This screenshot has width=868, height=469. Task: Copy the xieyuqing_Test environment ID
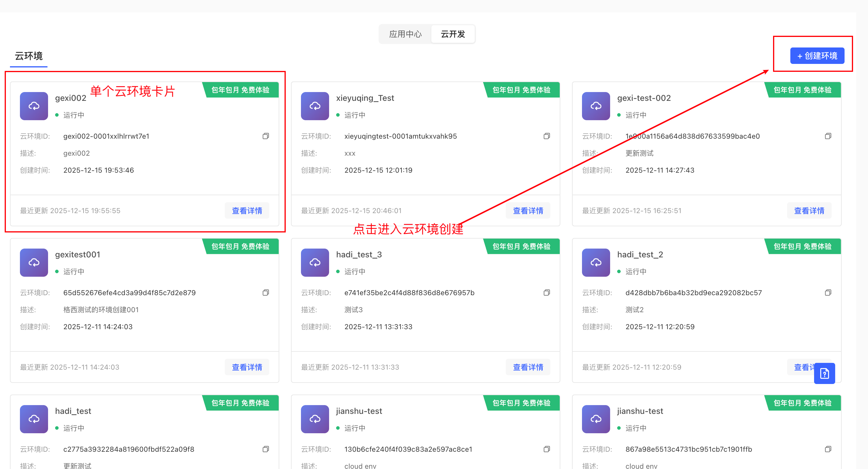coord(547,136)
